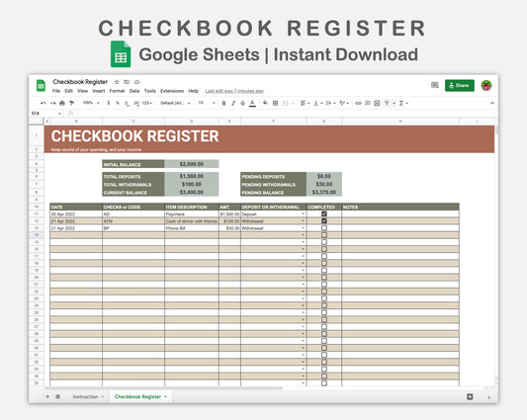Image resolution: width=527 pixels, height=420 pixels.
Task: Open the functions sigma icon
Action: tap(401, 103)
